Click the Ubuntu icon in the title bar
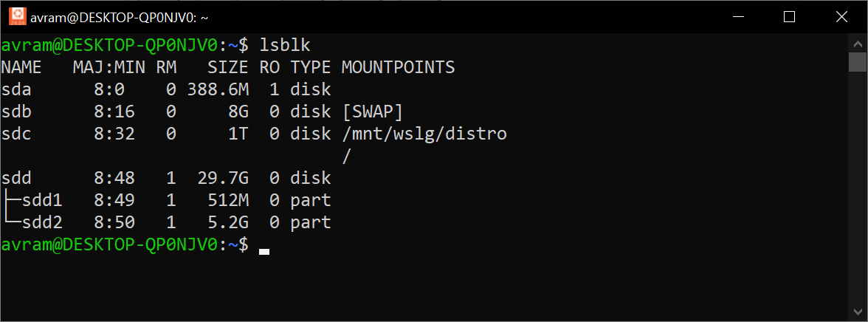 [17, 17]
